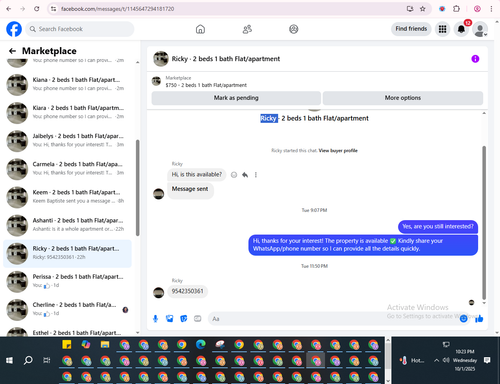Viewport: 500px width, 384px height.
Task: Open Microsoft Edge from taskbar
Action: tap(201, 345)
